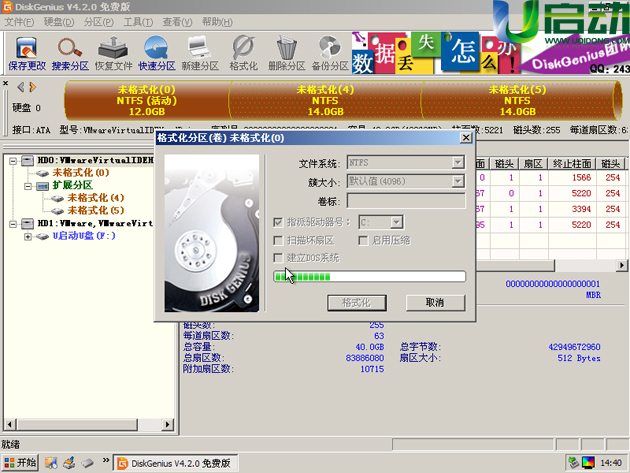Open the drive letter C: dropdown

[396, 222]
